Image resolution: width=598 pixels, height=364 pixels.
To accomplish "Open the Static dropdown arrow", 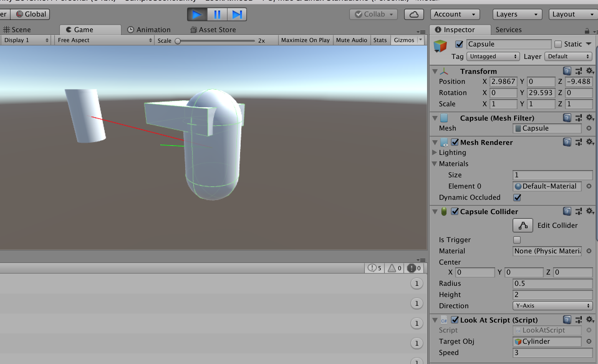I will 589,44.
